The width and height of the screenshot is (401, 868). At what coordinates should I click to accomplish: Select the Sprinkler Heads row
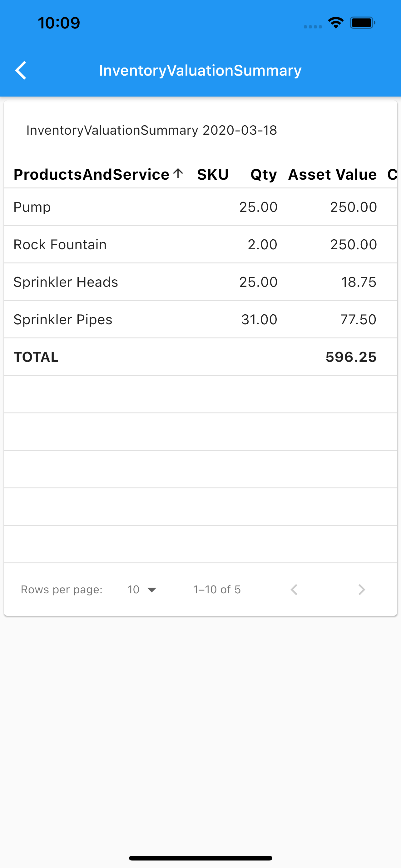200,282
